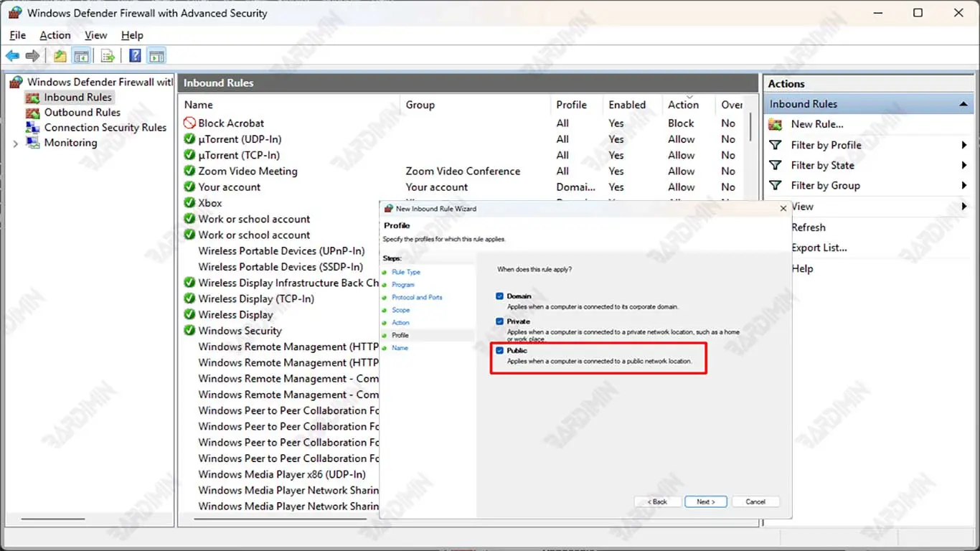The width and height of the screenshot is (980, 551).
Task: Click Cancel in the rule wizard
Action: point(755,501)
